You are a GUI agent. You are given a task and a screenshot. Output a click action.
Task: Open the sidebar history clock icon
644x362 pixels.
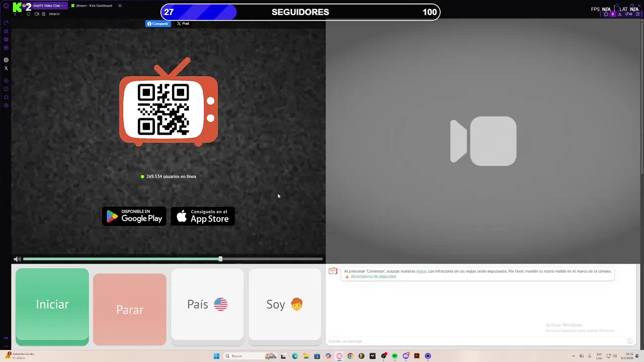[6, 89]
